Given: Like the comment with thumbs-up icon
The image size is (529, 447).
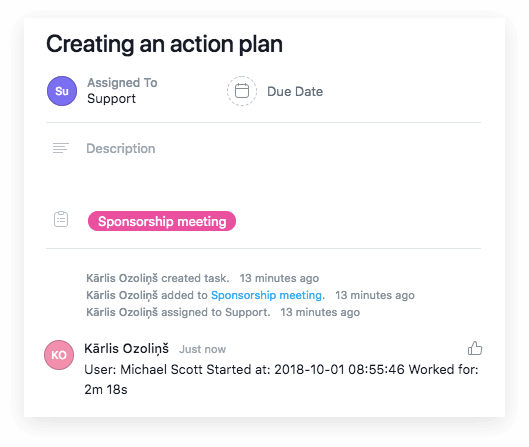Looking at the screenshot, I should (475, 348).
